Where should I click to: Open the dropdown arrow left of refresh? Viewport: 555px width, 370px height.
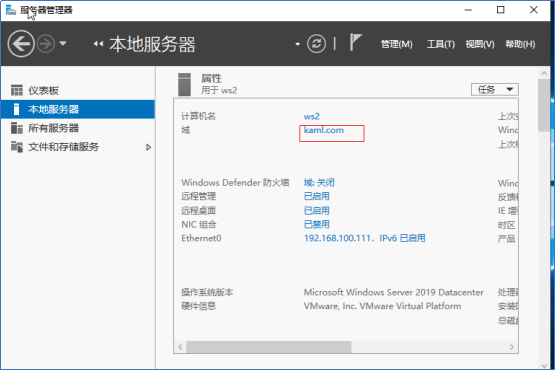(297, 44)
